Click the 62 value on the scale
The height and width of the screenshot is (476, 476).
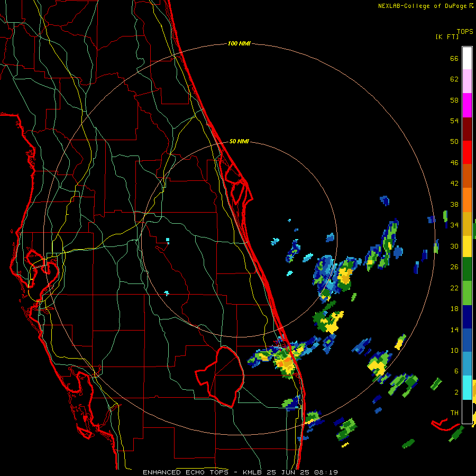454,79
